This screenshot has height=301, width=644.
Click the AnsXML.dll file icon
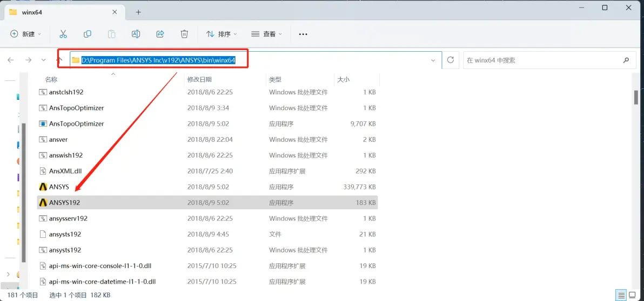coord(43,171)
